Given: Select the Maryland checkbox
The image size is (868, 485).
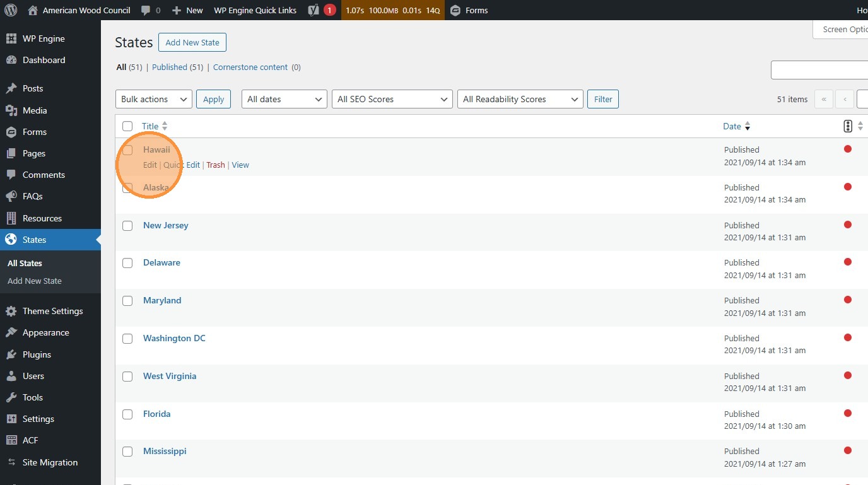Looking at the screenshot, I should 127,301.
